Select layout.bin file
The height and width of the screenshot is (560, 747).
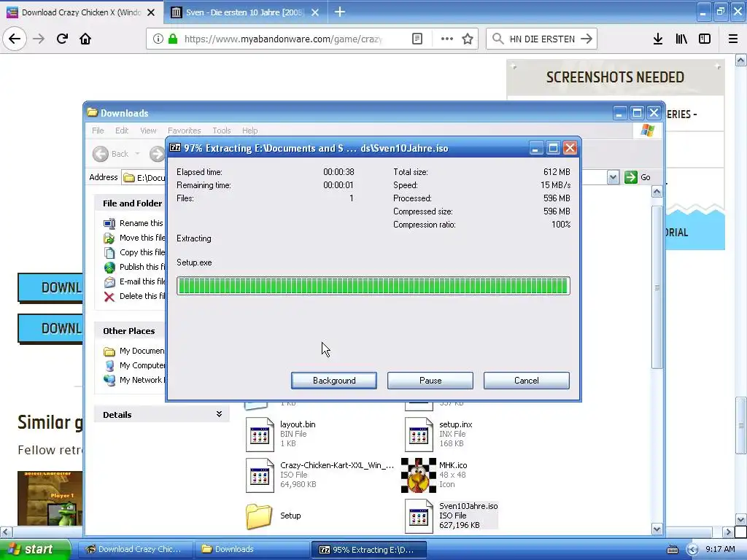[281, 434]
